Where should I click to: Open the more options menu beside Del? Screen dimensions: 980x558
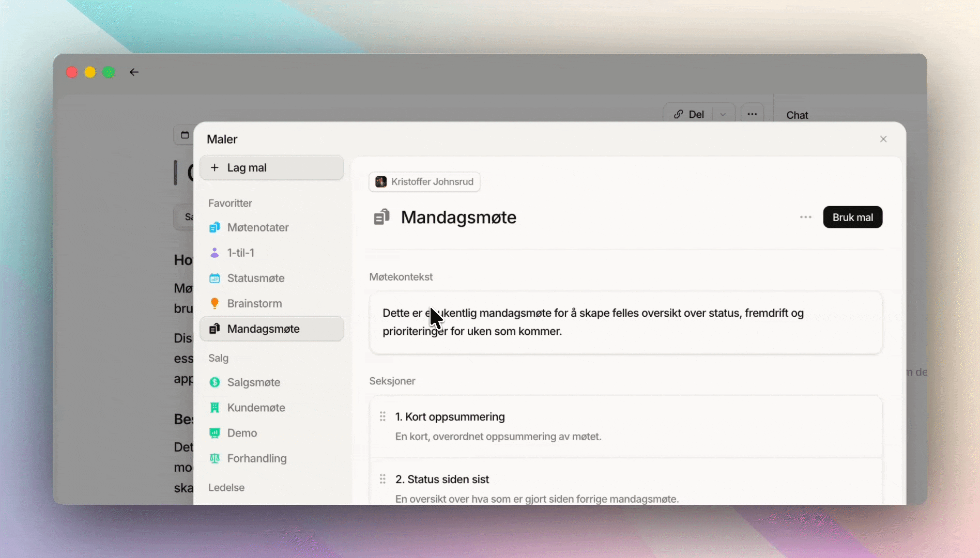pos(752,114)
